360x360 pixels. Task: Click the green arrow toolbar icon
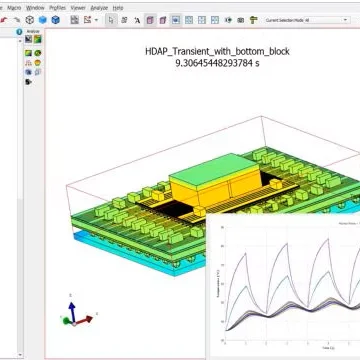[228, 20]
